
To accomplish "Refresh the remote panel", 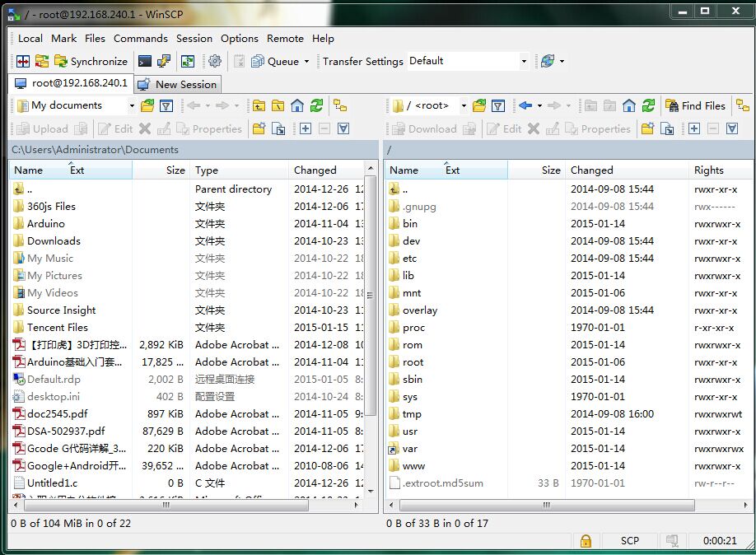I will 648,105.
